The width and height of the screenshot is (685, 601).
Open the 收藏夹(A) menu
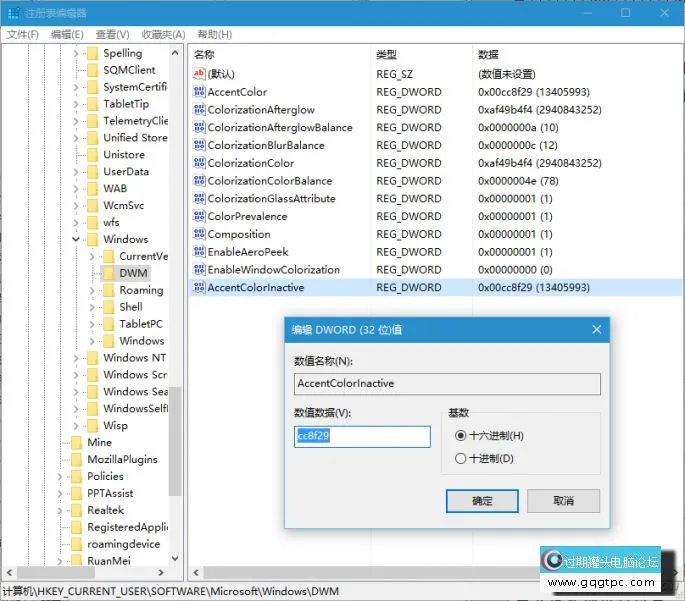pyautogui.click(x=162, y=34)
